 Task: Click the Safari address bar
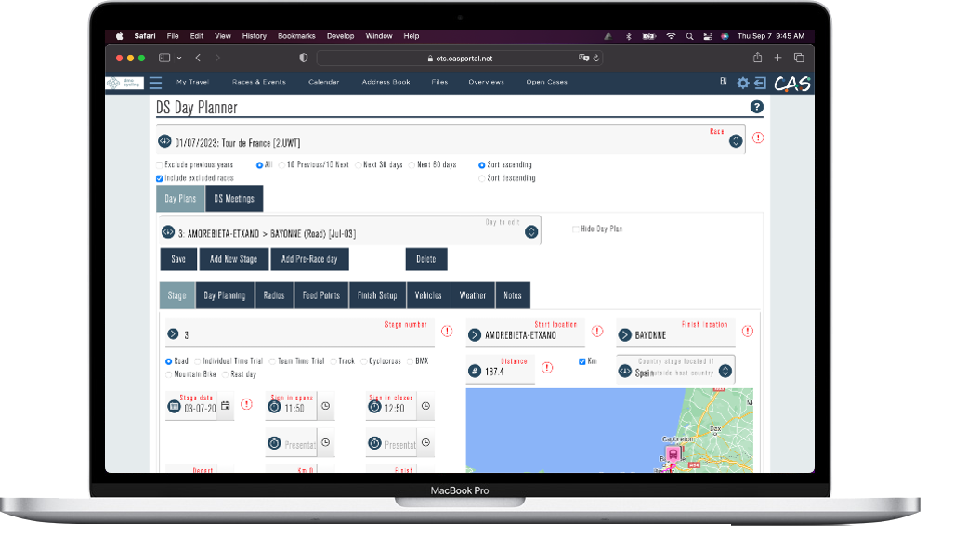pos(461,59)
